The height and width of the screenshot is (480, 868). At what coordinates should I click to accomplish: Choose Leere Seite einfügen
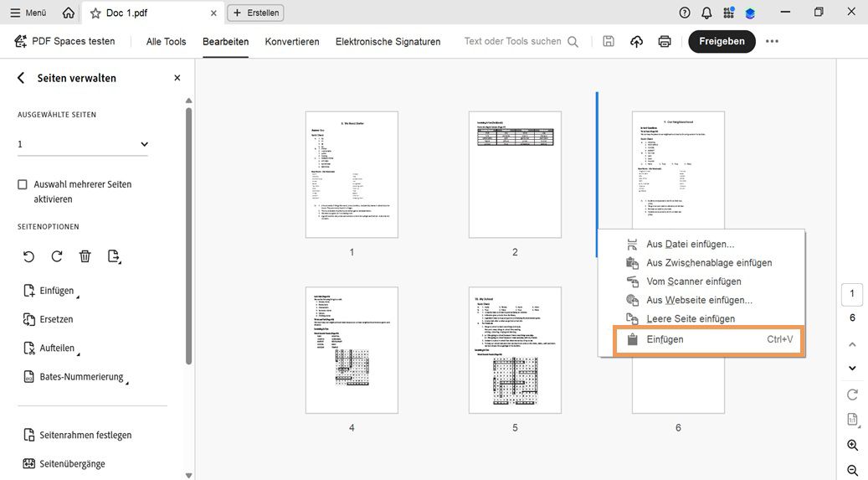point(701,318)
